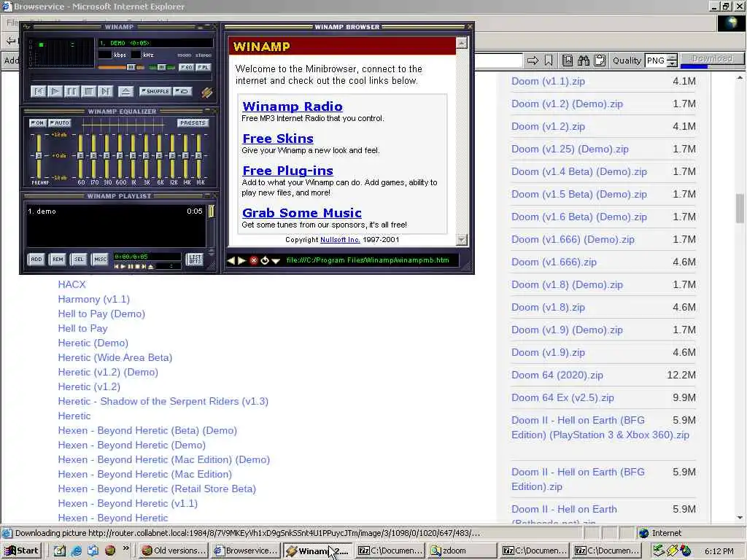This screenshot has width=747, height=560.
Task: Expand quick launch chevron
Action: pyautogui.click(x=125, y=548)
